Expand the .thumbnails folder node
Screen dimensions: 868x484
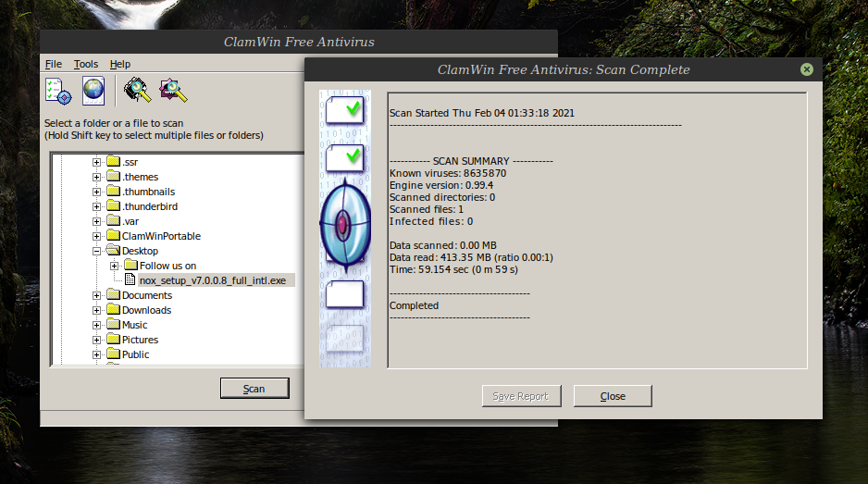pyautogui.click(x=96, y=192)
